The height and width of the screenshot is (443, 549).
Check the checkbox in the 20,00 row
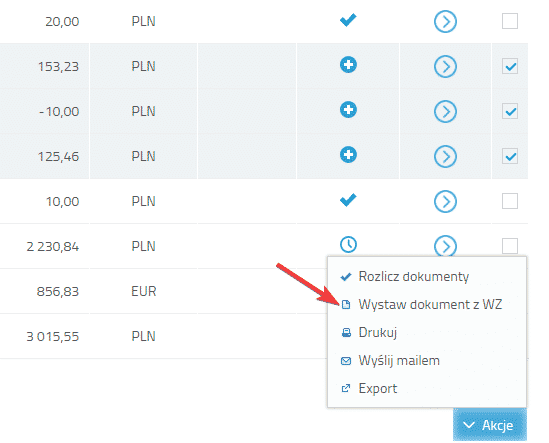(510, 21)
